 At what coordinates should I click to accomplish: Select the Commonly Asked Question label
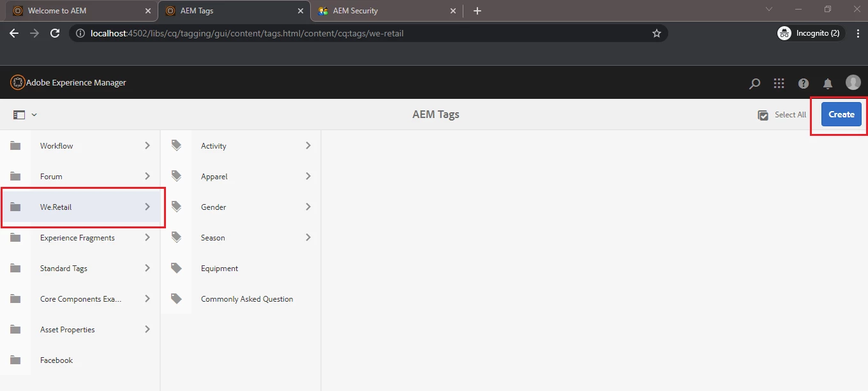(x=247, y=299)
